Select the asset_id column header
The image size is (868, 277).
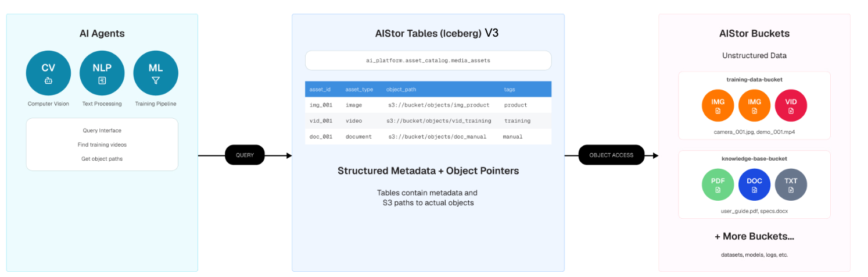click(x=320, y=89)
